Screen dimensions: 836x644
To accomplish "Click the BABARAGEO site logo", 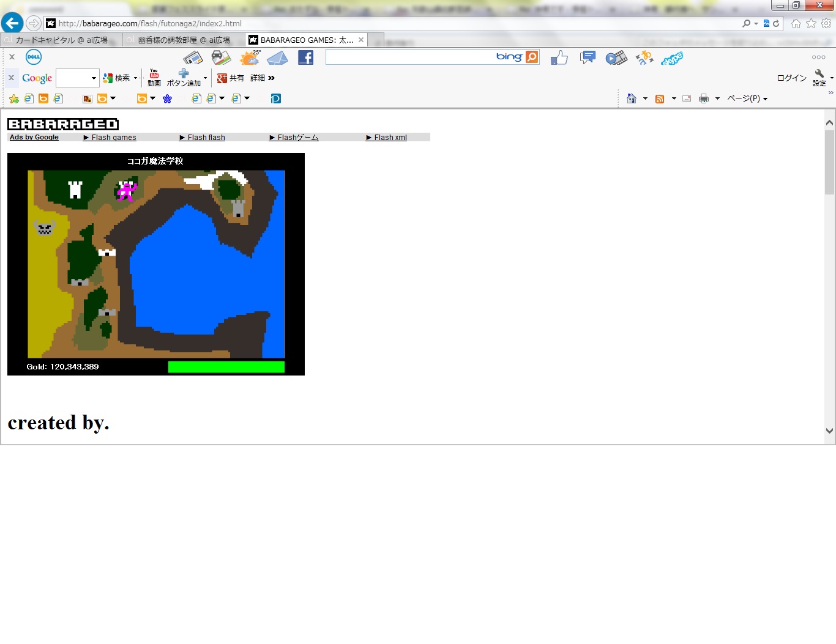I will point(63,124).
